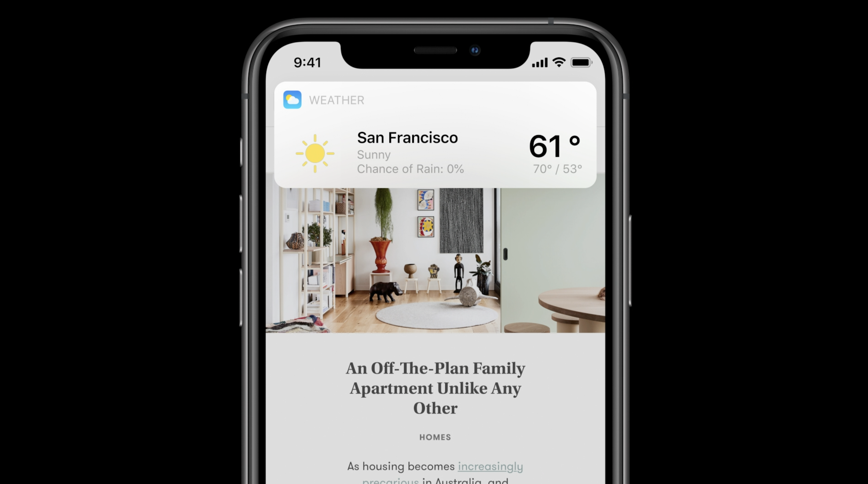
Task: Open the Weather app icon
Action: click(292, 99)
